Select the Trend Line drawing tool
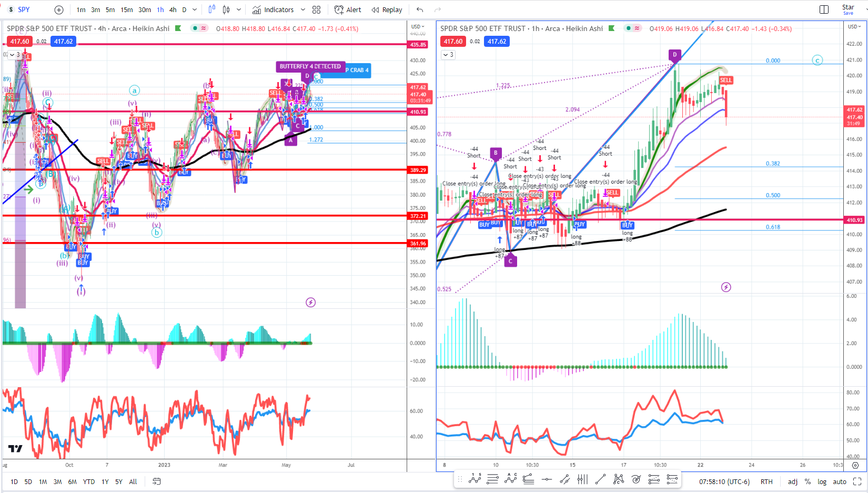The height and width of the screenshot is (493, 868). [600, 479]
